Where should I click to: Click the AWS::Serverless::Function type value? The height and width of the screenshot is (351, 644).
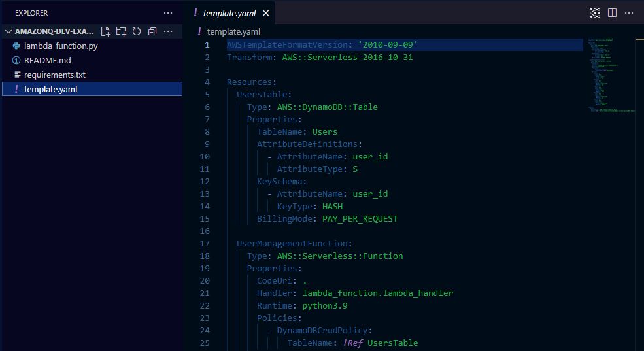pos(340,256)
